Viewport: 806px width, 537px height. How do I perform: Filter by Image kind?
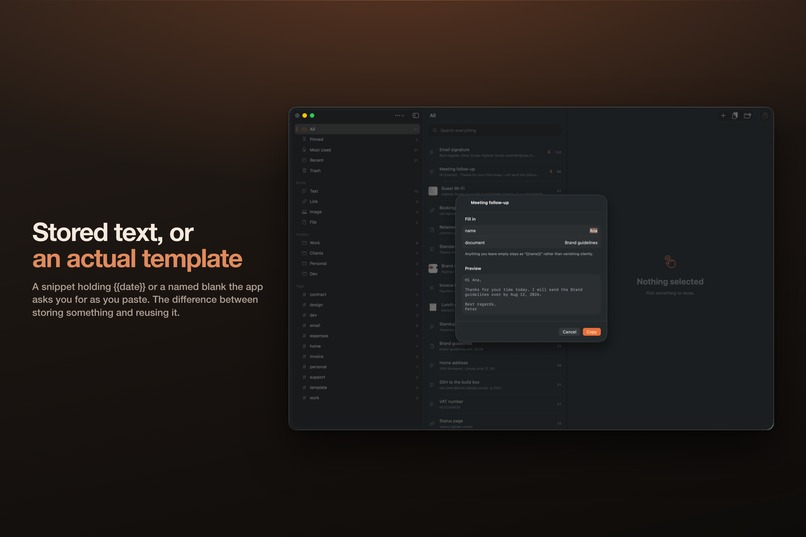[357, 212]
